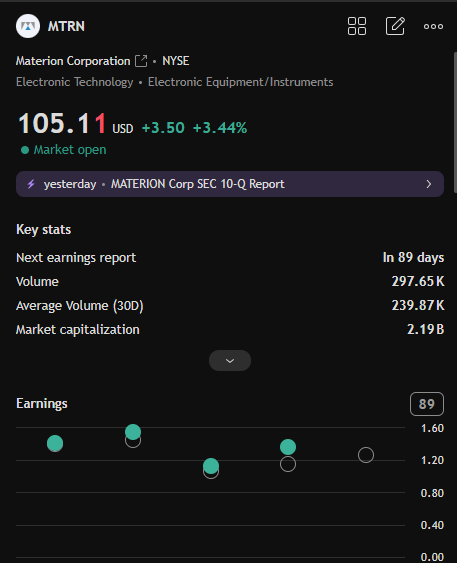Click the +3.44% percent change value

click(x=220, y=128)
